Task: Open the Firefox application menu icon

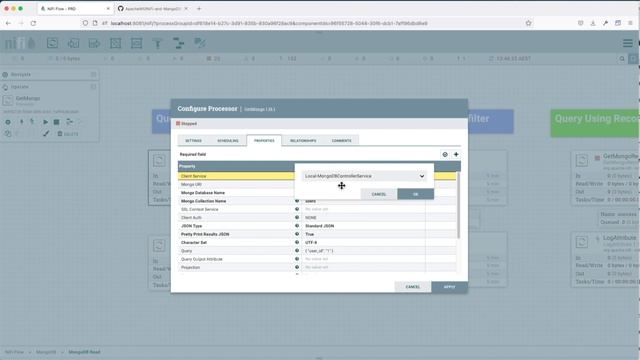Action: (630, 23)
